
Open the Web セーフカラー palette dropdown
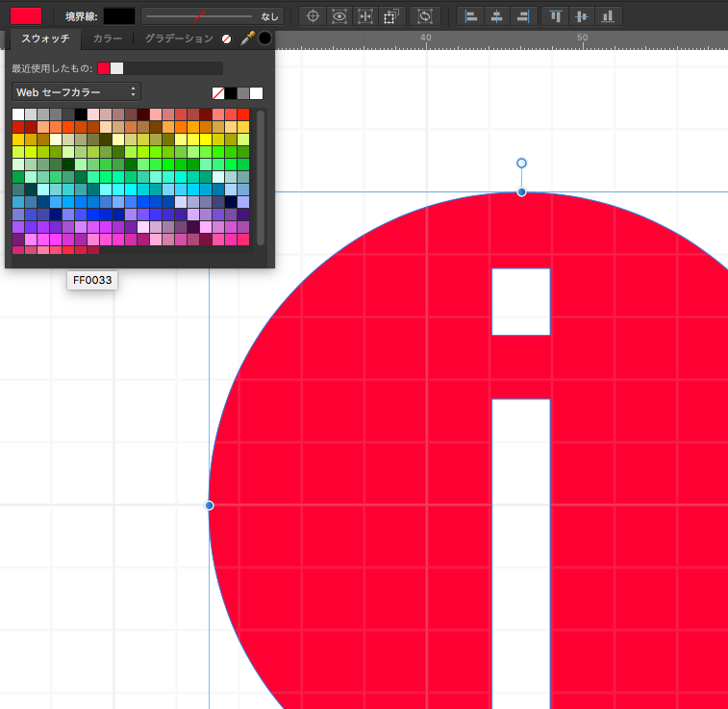pyautogui.click(x=76, y=92)
